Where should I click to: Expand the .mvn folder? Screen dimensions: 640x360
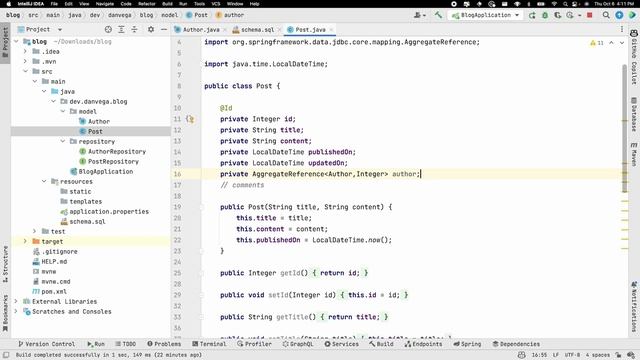25,62
